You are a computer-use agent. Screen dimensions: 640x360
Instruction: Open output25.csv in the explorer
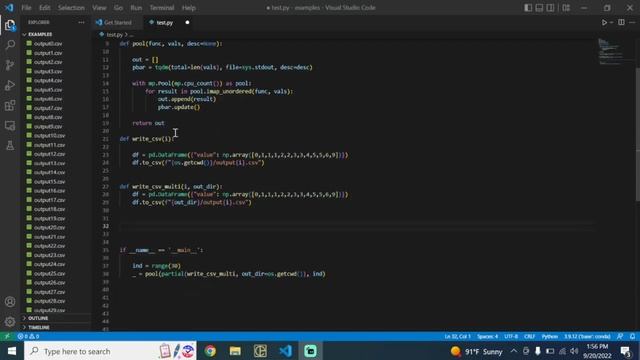click(x=49, y=273)
